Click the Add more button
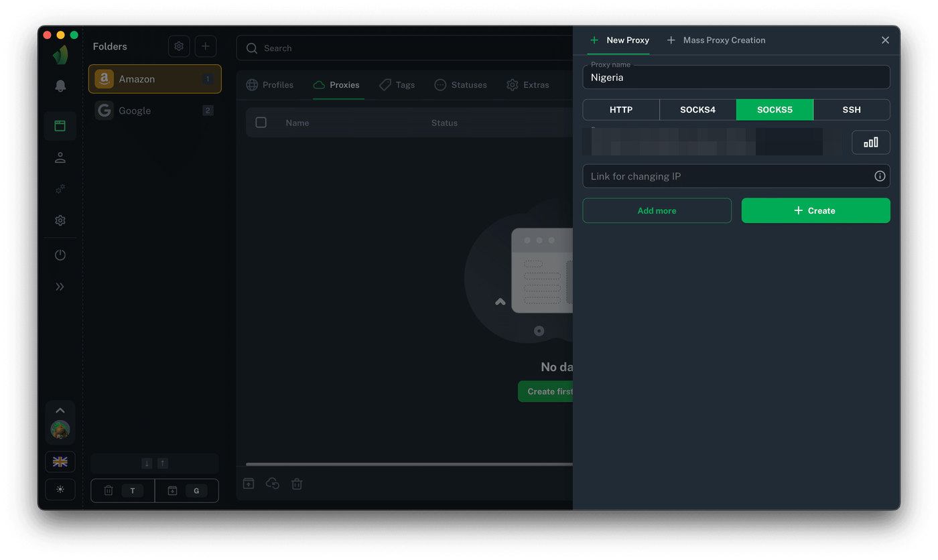Viewport: 938px width, 560px height. click(657, 210)
